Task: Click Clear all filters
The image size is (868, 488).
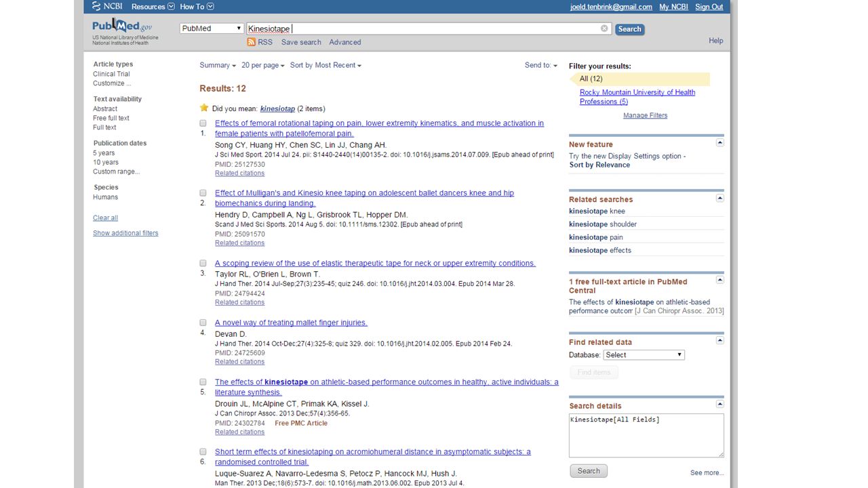Action: tap(105, 218)
